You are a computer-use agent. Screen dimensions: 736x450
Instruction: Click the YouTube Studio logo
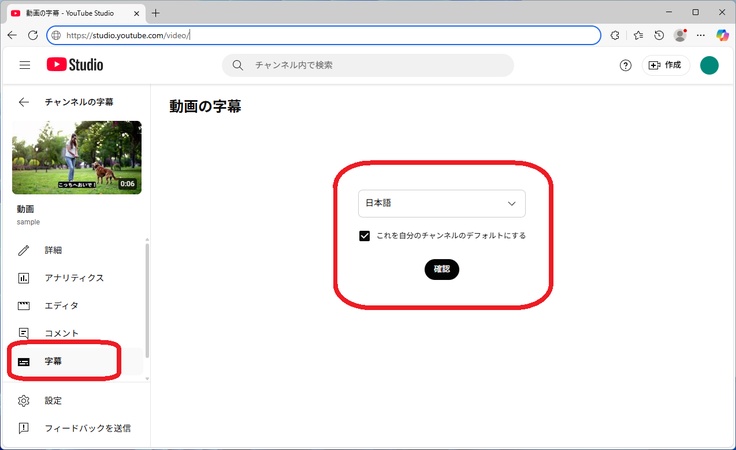(x=75, y=65)
